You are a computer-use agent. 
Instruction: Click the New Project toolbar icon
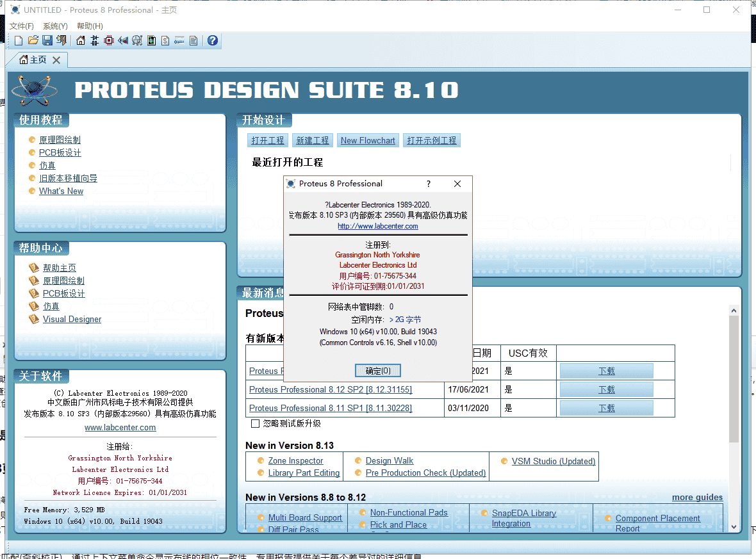coord(19,41)
